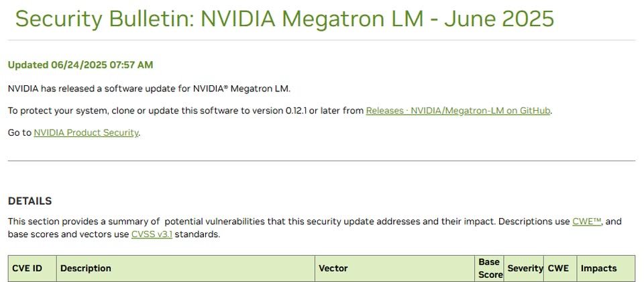The height and width of the screenshot is (282, 644).
Task: Click the horizontal divider above DETAILS
Action: [x=321, y=160]
